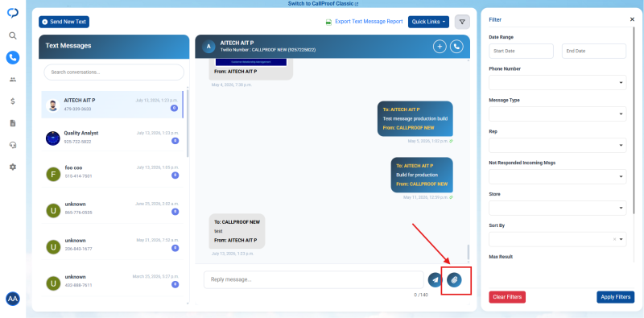Viewport: 644px width, 318px height.
Task: Click Export Text Message Report link
Action: 369,22
